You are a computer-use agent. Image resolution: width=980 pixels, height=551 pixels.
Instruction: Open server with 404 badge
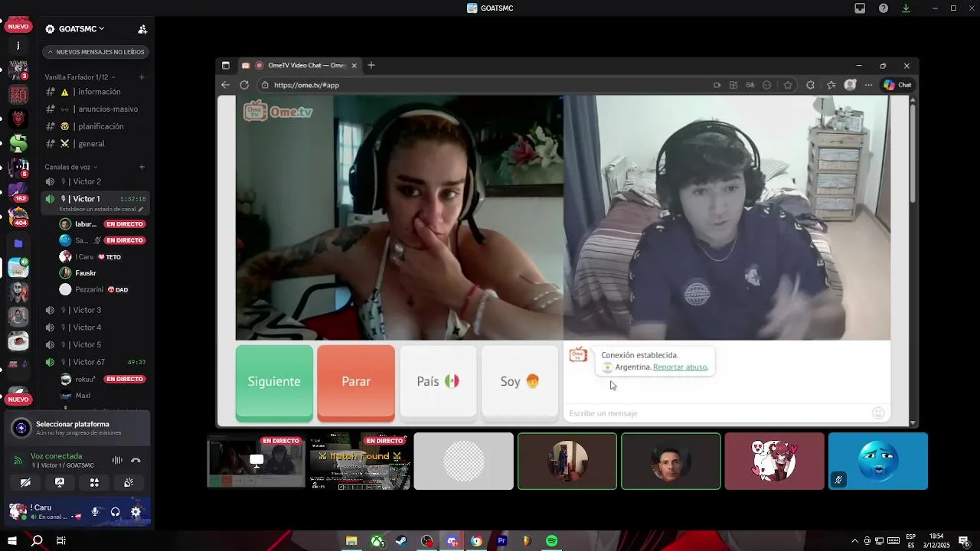[x=18, y=216]
